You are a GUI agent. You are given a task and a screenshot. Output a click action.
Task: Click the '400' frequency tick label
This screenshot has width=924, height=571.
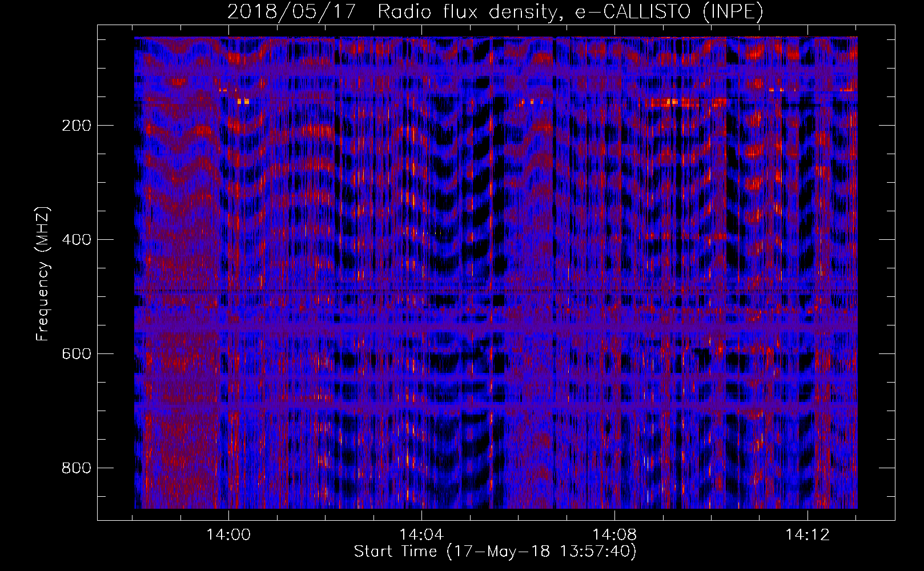click(76, 240)
